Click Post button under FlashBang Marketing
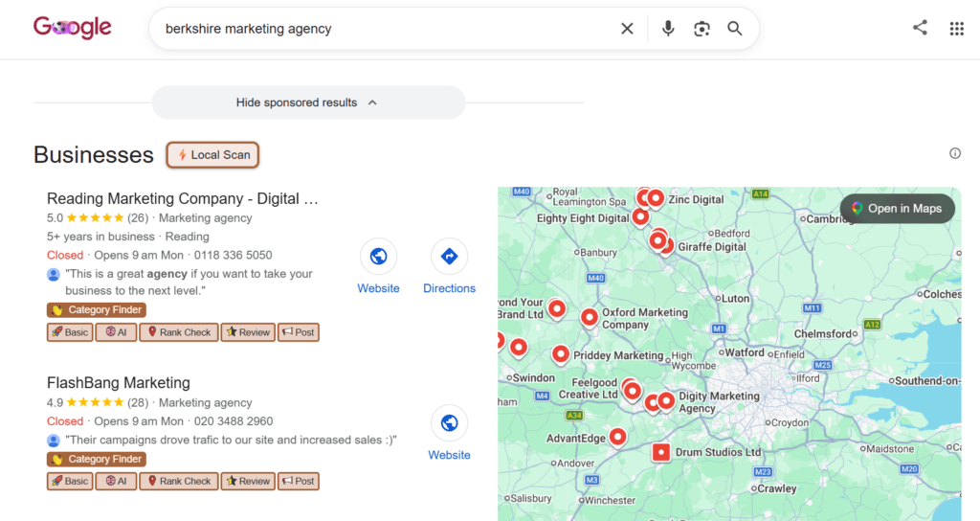This screenshot has height=521, width=980. (299, 481)
